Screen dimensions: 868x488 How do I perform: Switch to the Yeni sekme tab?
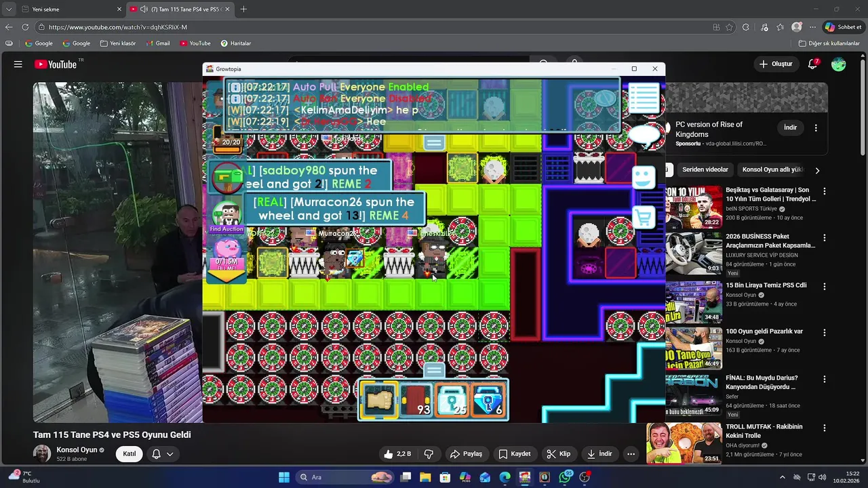click(71, 9)
